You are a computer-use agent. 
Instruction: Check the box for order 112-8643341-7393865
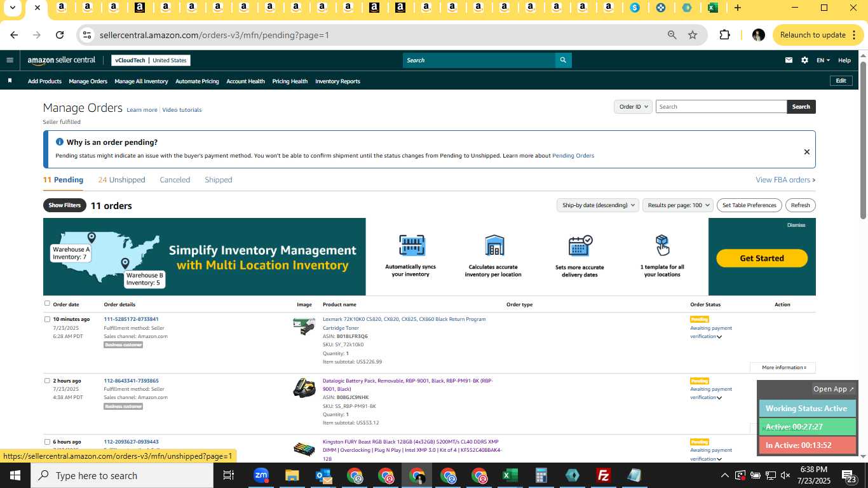coord(47,381)
